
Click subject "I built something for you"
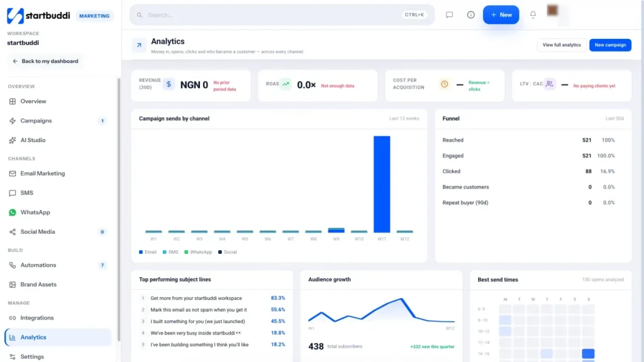197,321
